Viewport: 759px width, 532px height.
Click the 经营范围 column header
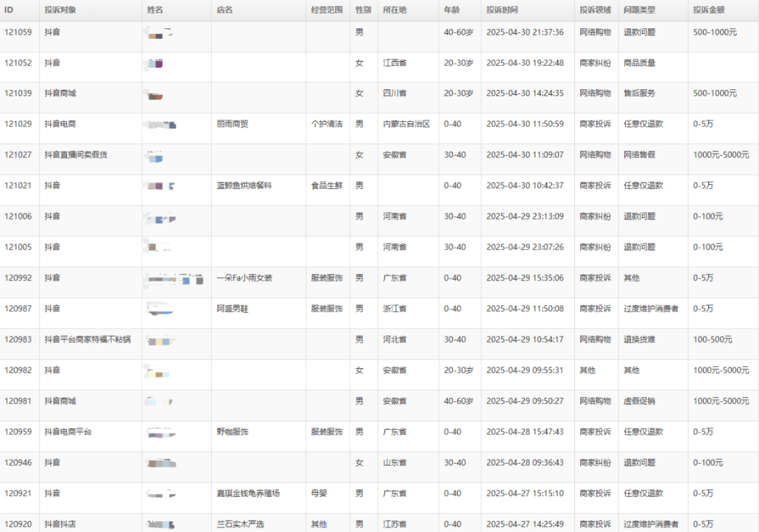pos(327,10)
